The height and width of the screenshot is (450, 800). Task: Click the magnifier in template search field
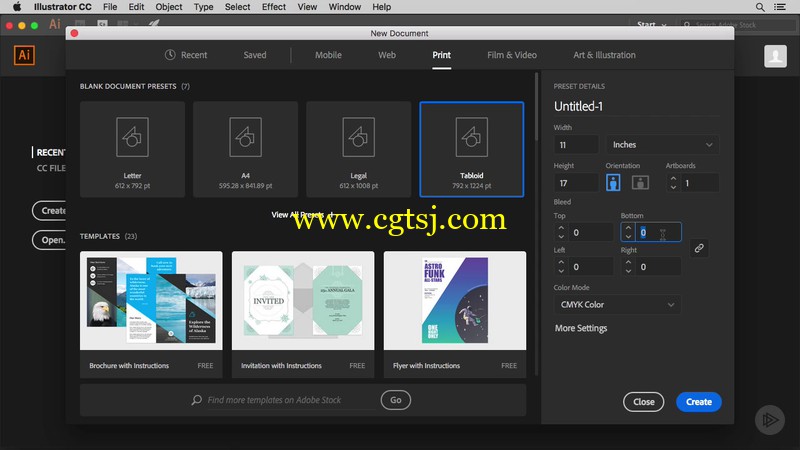point(196,400)
